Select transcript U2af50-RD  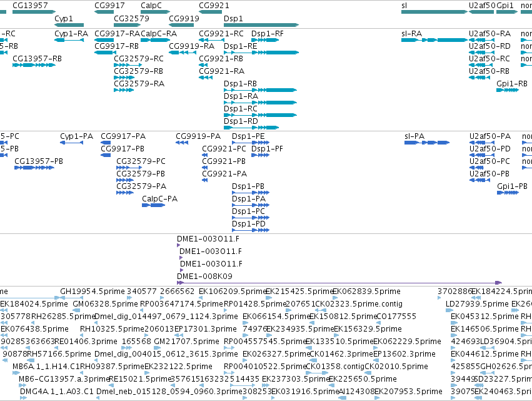(x=481, y=53)
